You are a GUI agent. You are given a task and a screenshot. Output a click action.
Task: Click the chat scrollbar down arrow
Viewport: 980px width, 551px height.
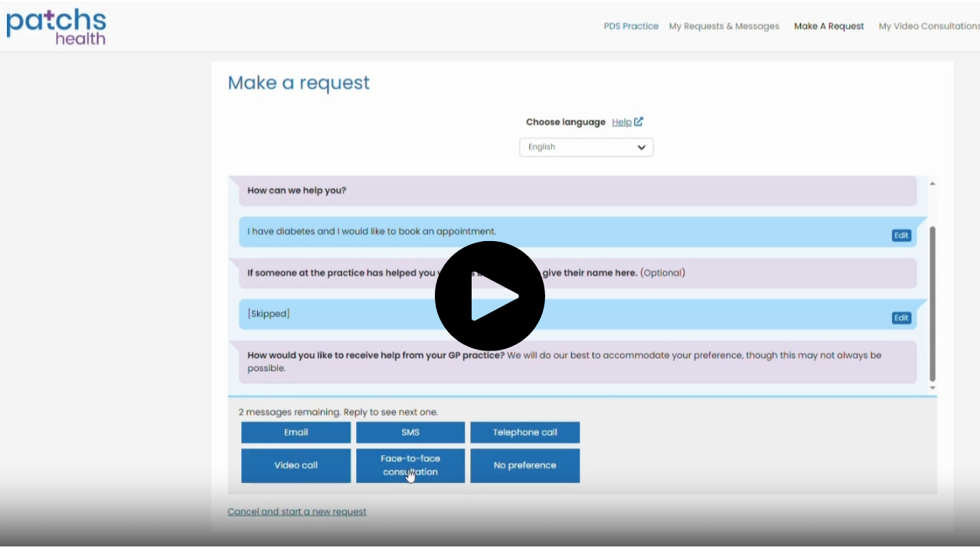coord(932,388)
